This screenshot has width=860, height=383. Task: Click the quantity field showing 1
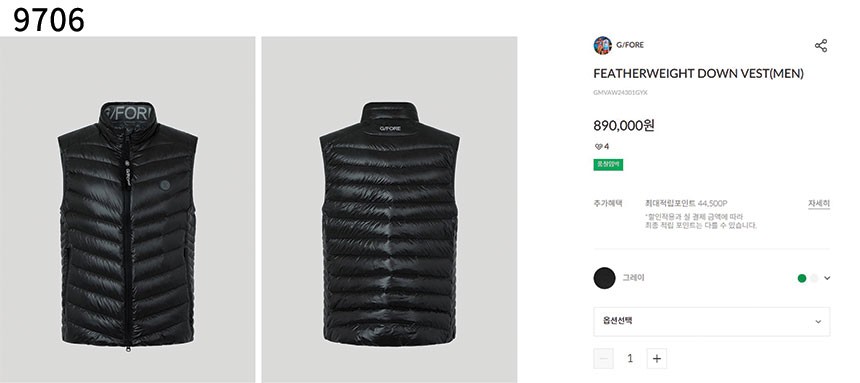(630, 359)
